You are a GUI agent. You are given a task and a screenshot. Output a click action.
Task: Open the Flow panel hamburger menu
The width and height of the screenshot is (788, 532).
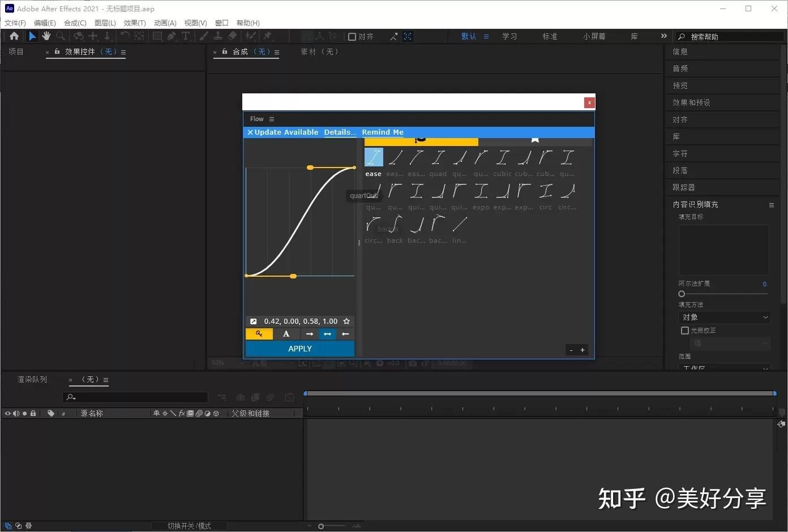pyautogui.click(x=271, y=119)
